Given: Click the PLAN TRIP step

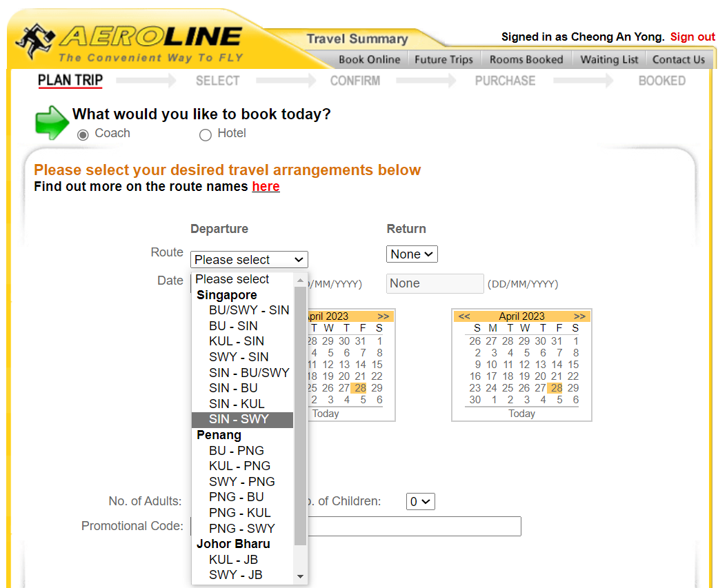Looking at the screenshot, I should pos(70,81).
